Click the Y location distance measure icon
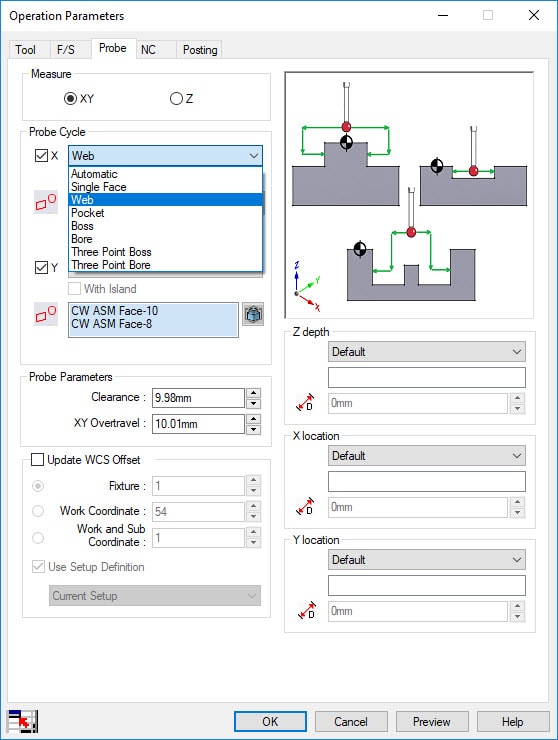The height and width of the screenshot is (740, 558). 306,611
